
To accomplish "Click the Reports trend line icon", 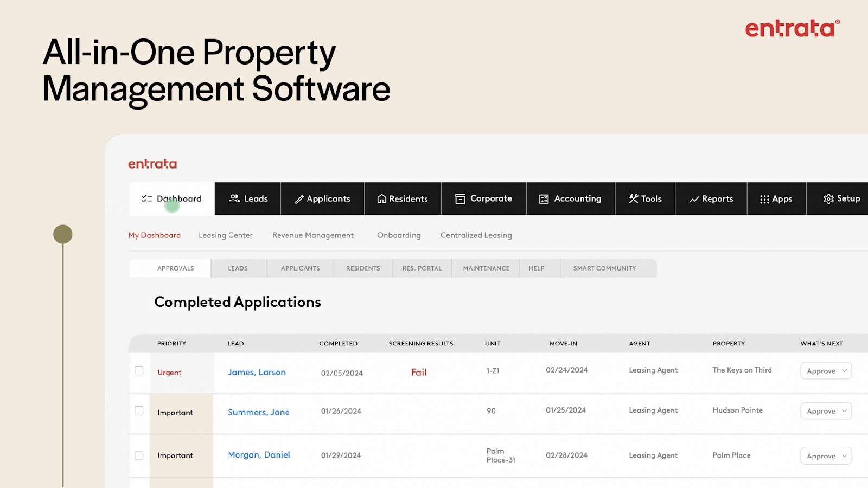I will 694,200.
